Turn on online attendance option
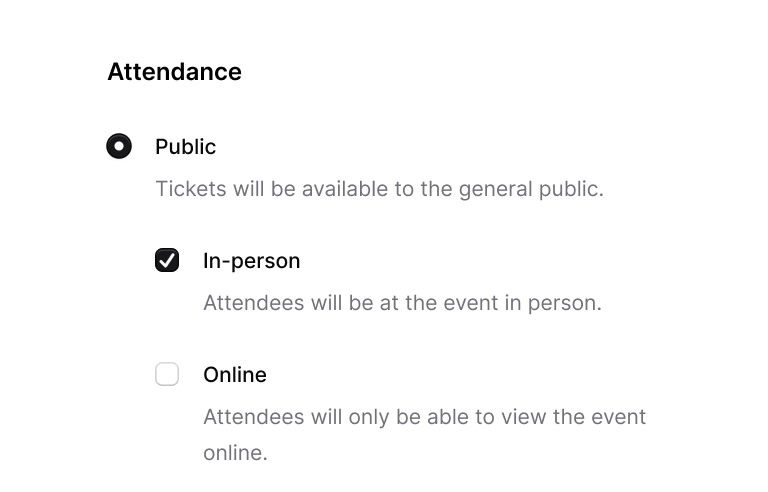The width and height of the screenshot is (768, 492). (167, 375)
